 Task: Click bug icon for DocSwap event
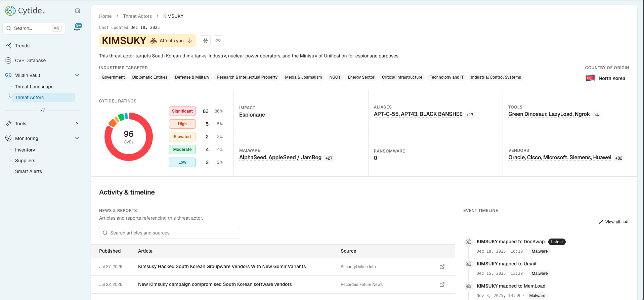coord(469,242)
